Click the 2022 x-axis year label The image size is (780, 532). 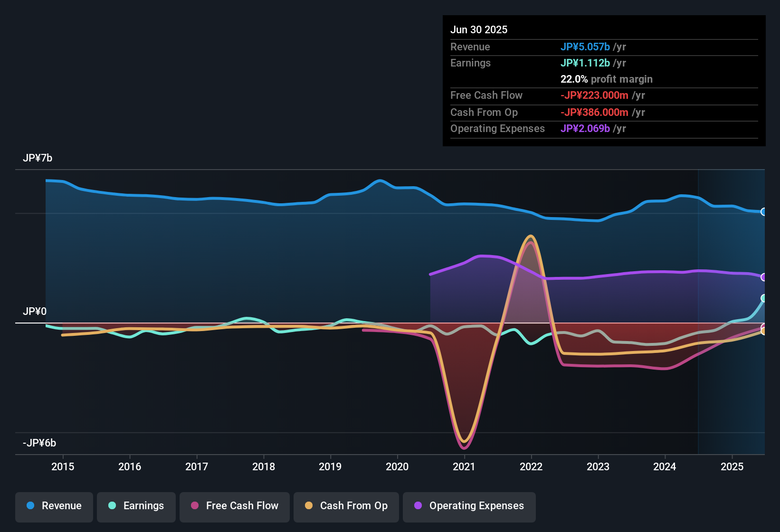pyautogui.click(x=531, y=467)
